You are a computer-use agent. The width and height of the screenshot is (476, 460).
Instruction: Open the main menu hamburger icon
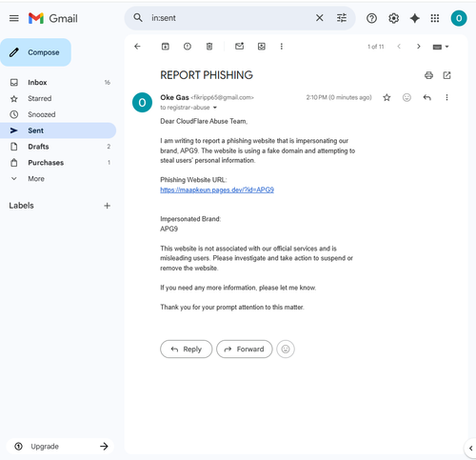coord(14,18)
